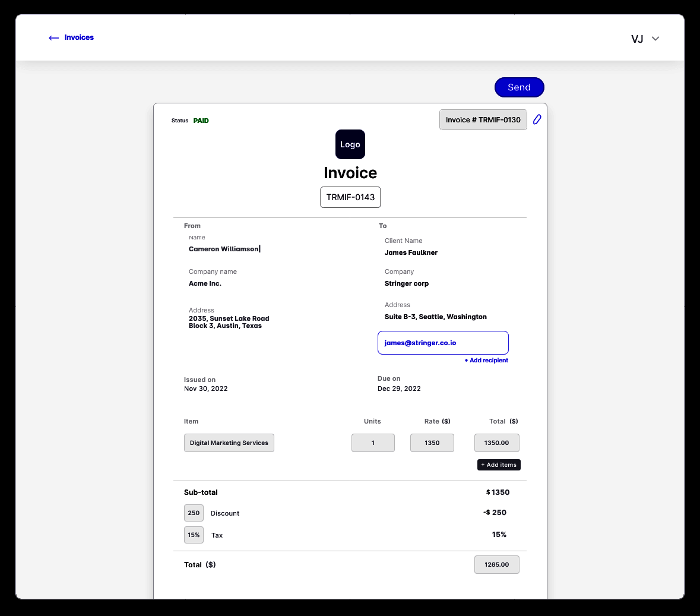Click the Logo placeholder image
The height and width of the screenshot is (616, 700).
coord(350,144)
